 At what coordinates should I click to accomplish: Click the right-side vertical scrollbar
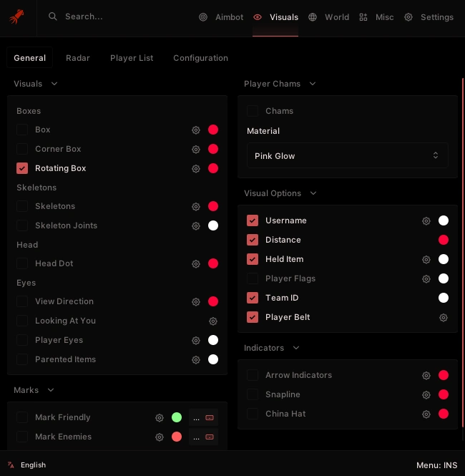click(x=463, y=252)
